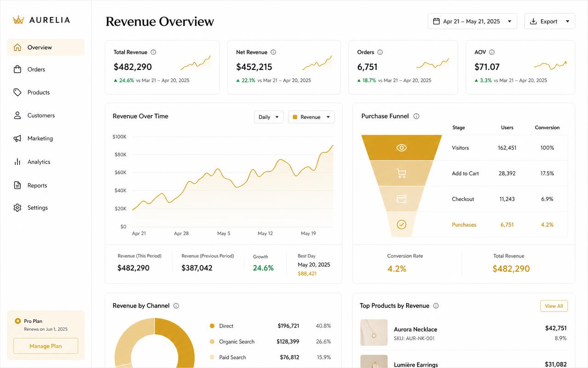
Task: Click the Lumière Earrings product thumbnail
Action: pyautogui.click(x=374, y=361)
